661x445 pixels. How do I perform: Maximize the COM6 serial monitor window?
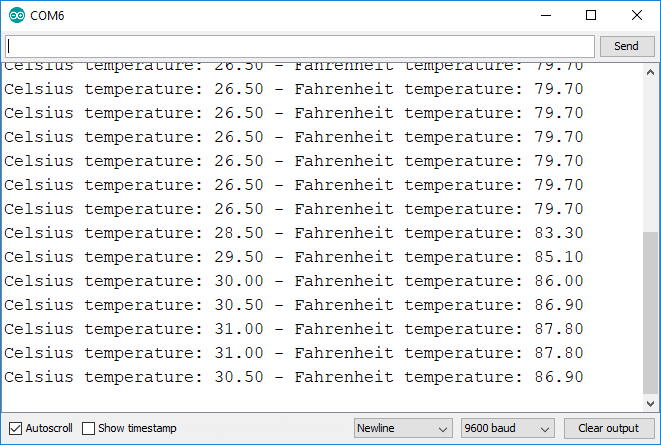tap(591, 15)
